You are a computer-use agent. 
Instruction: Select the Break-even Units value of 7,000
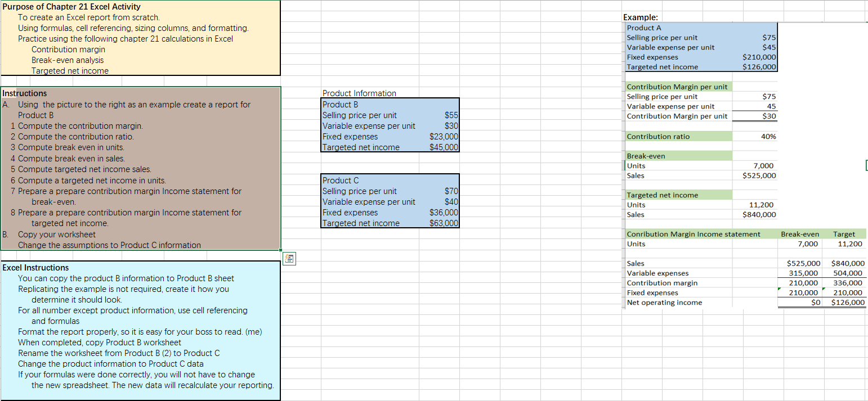click(x=763, y=165)
